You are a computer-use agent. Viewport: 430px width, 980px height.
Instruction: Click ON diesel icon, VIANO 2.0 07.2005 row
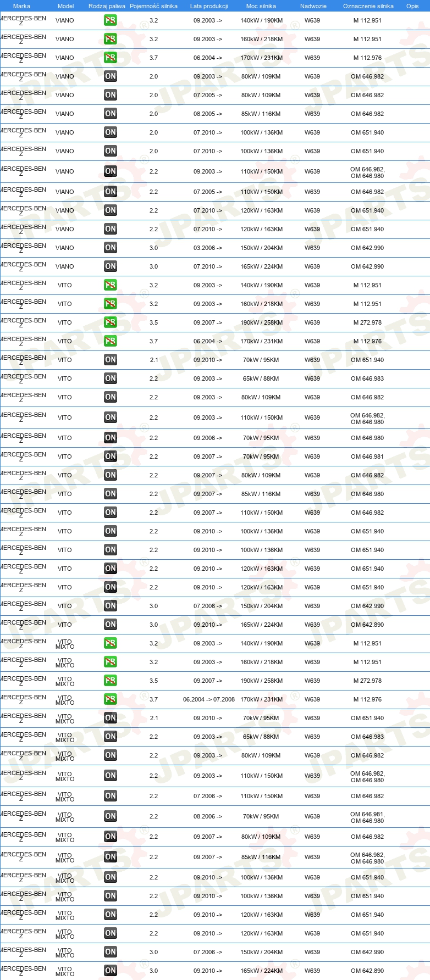coord(111,95)
